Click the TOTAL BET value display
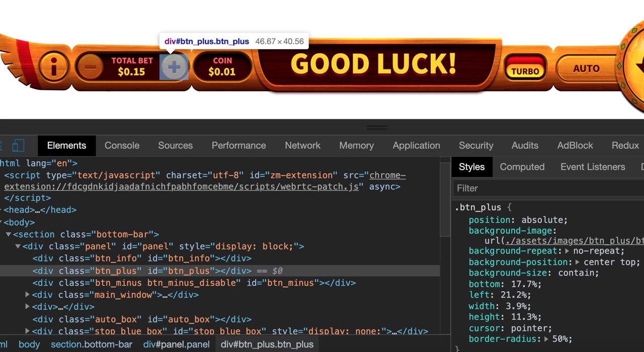The height and width of the screenshot is (352, 644). coord(132,67)
